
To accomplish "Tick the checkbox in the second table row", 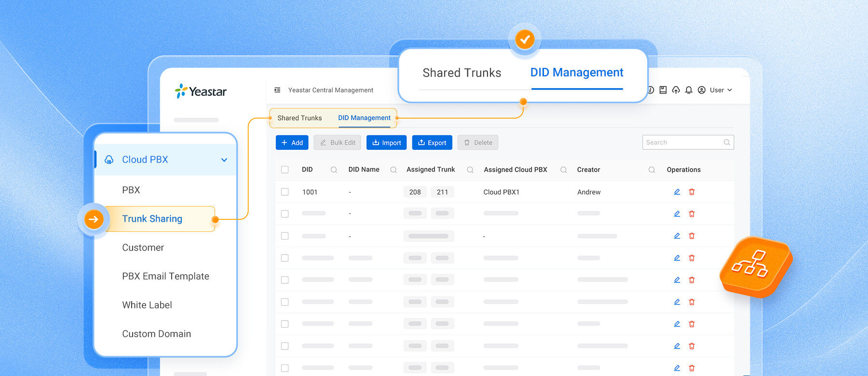I will click(285, 214).
